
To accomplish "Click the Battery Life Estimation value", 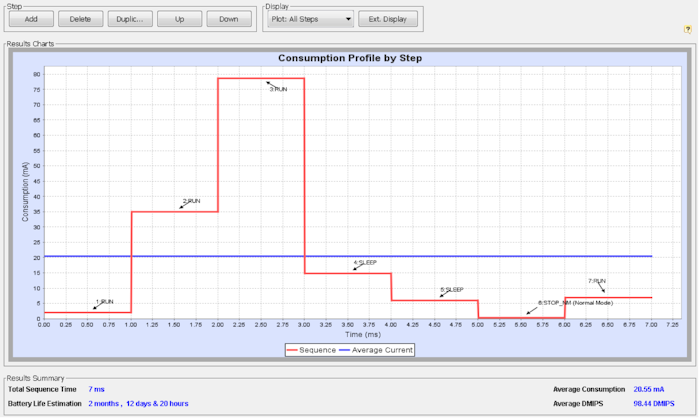I will [x=138, y=403].
